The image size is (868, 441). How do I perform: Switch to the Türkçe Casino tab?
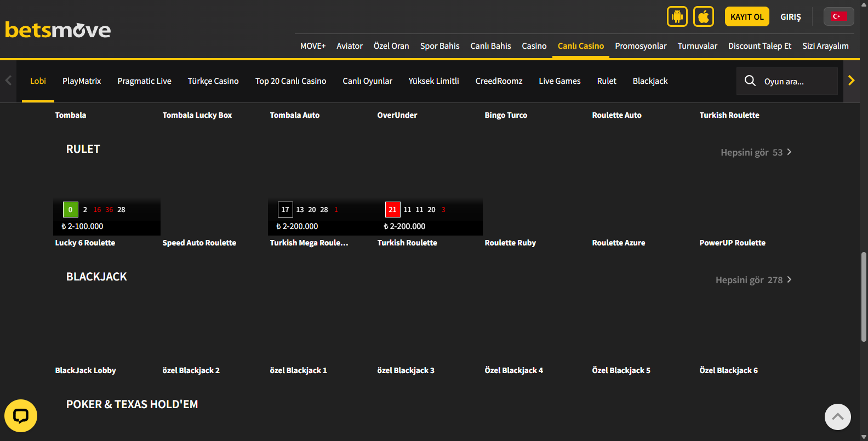(x=213, y=81)
